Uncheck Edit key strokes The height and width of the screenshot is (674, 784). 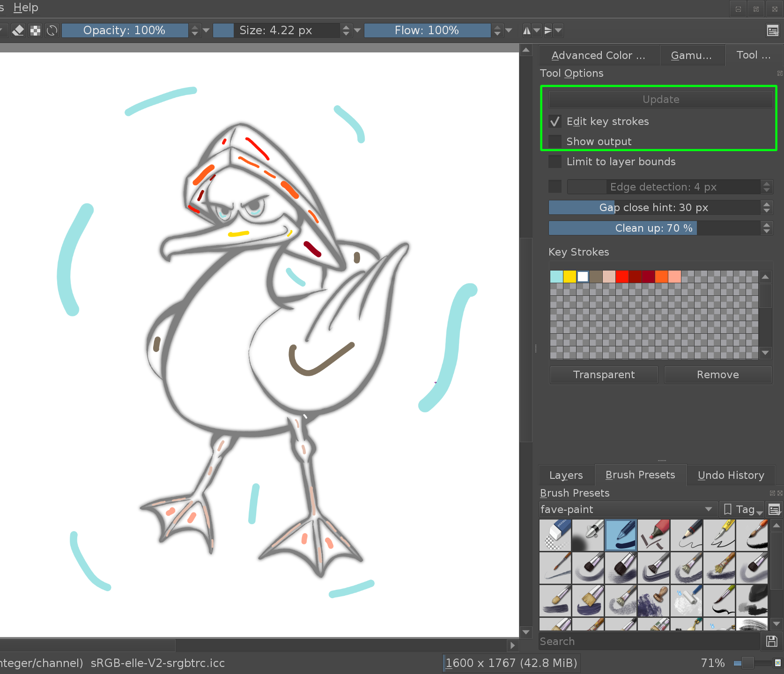coord(555,121)
